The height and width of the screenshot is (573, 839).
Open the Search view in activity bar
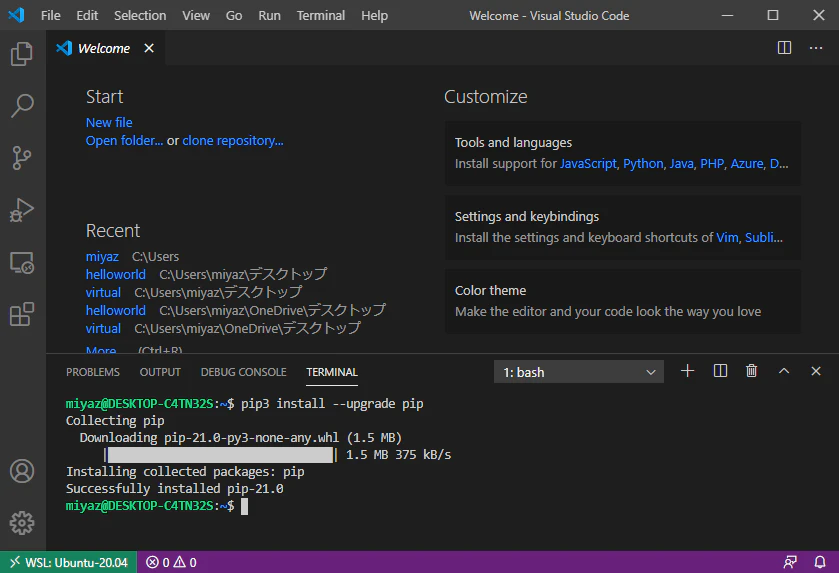(x=22, y=106)
